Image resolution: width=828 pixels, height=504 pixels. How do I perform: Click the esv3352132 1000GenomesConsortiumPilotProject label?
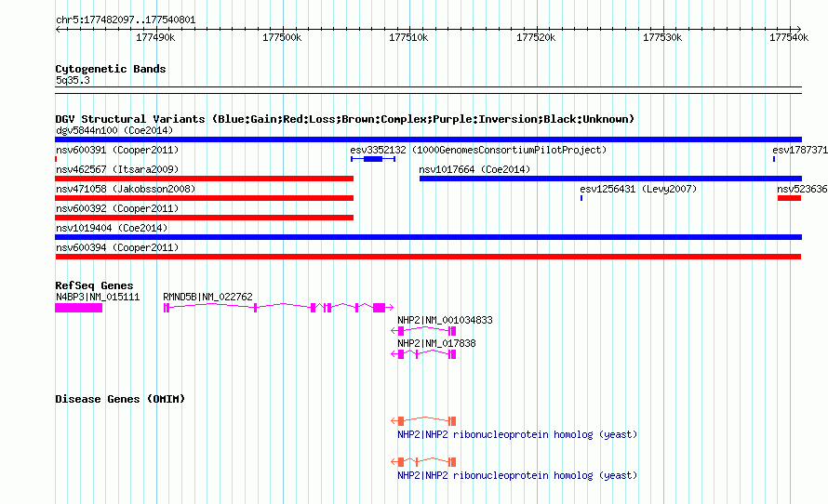[478, 150]
